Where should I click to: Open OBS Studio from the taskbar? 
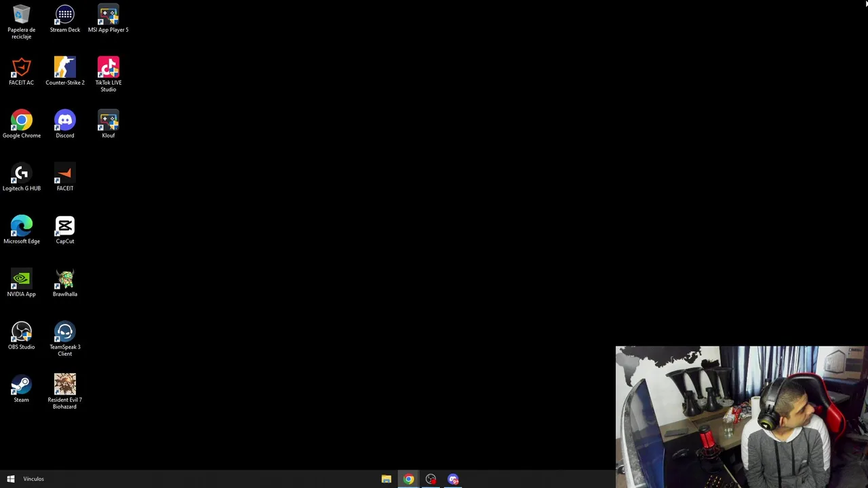[431, 479]
